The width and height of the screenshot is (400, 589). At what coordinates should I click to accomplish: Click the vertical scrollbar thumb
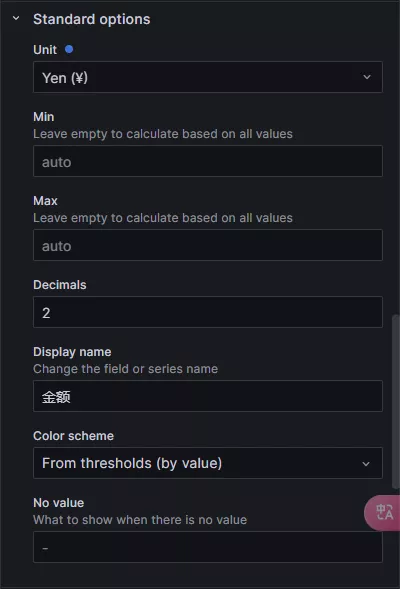coord(395,402)
